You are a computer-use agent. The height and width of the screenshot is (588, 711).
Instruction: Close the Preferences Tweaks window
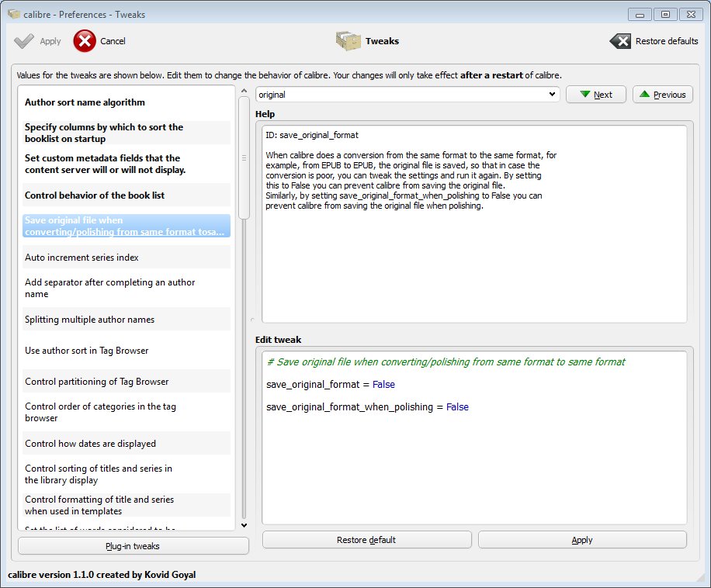tap(691, 15)
